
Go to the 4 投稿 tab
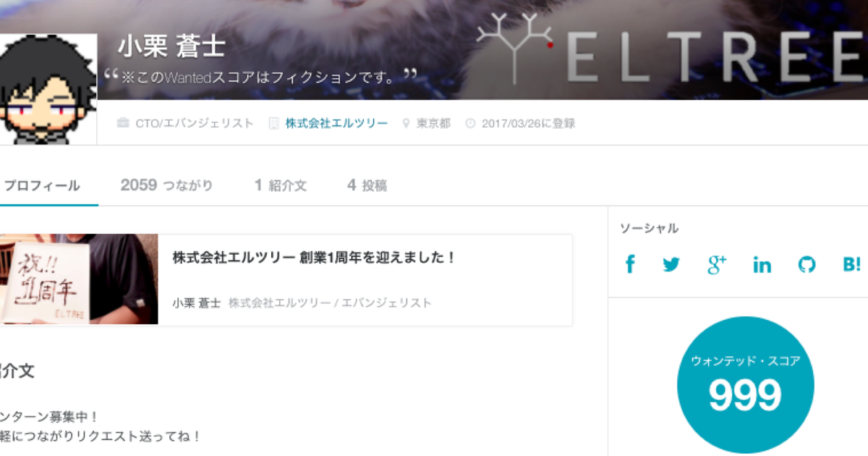[x=367, y=185]
